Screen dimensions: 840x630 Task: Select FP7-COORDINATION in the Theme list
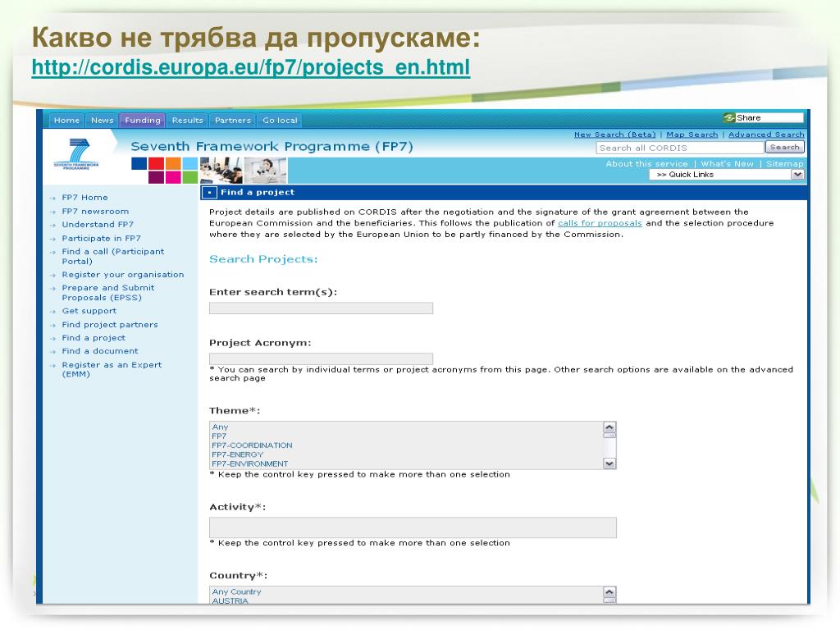click(252, 445)
